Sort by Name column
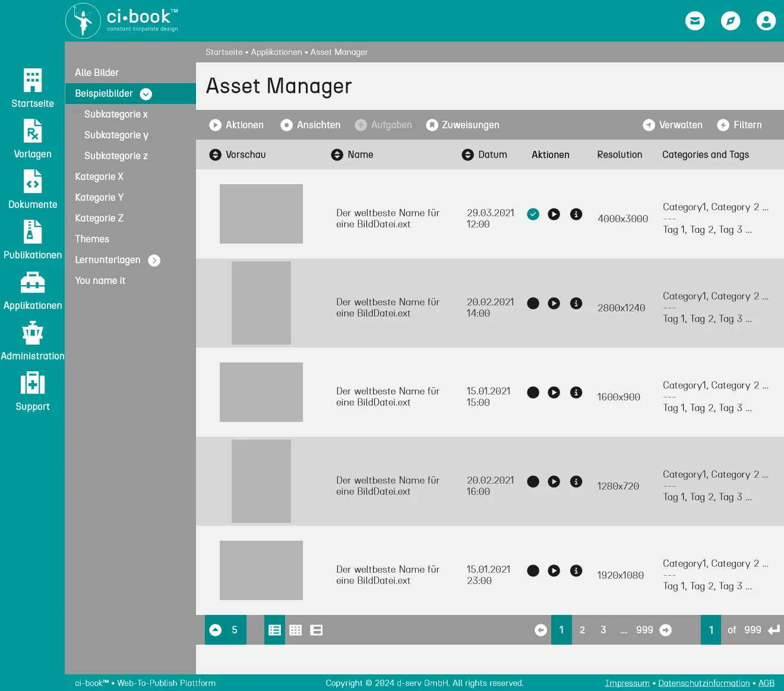This screenshot has height=691, width=784. coord(352,154)
